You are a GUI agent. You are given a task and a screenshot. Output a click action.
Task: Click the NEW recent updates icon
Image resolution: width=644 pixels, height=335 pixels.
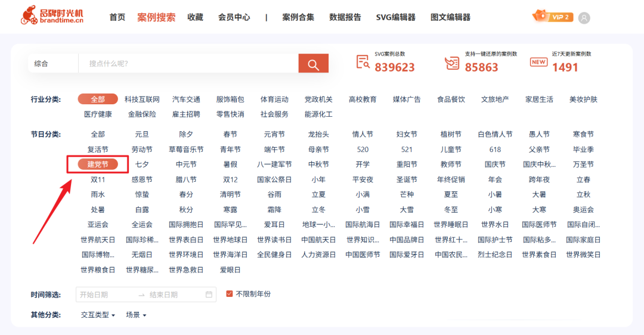click(x=538, y=62)
